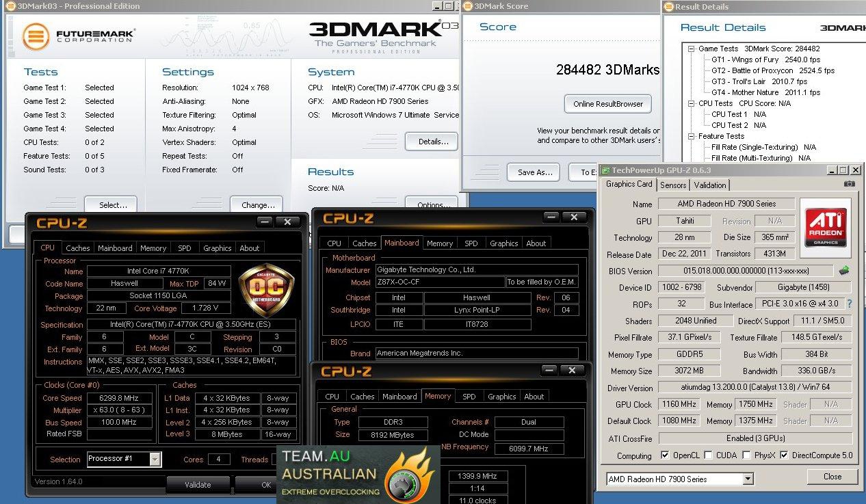The height and width of the screenshot is (504, 866).
Task: Click the Change... button under Settings
Action: pyautogui.click(x=257, y=204)
